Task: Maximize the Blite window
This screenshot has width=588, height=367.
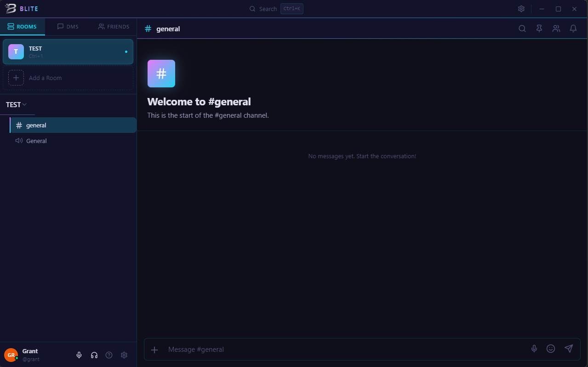Action: 558,9
